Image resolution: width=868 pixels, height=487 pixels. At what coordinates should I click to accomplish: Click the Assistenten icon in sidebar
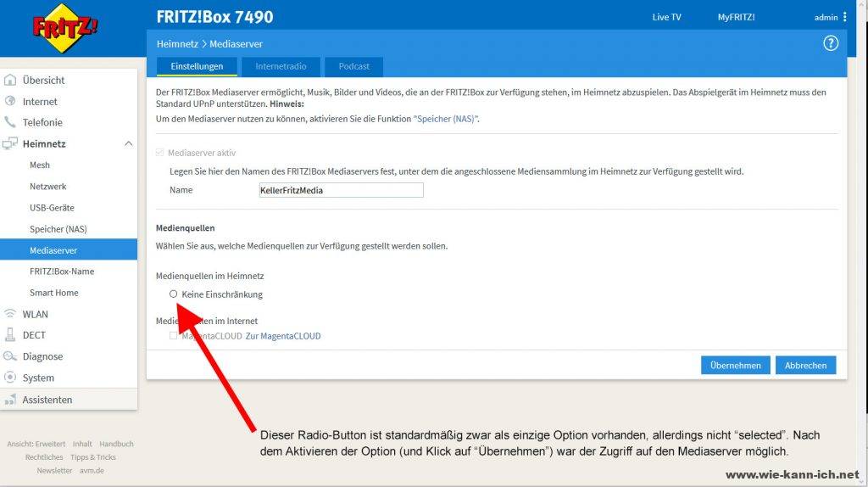pos(10,400)
